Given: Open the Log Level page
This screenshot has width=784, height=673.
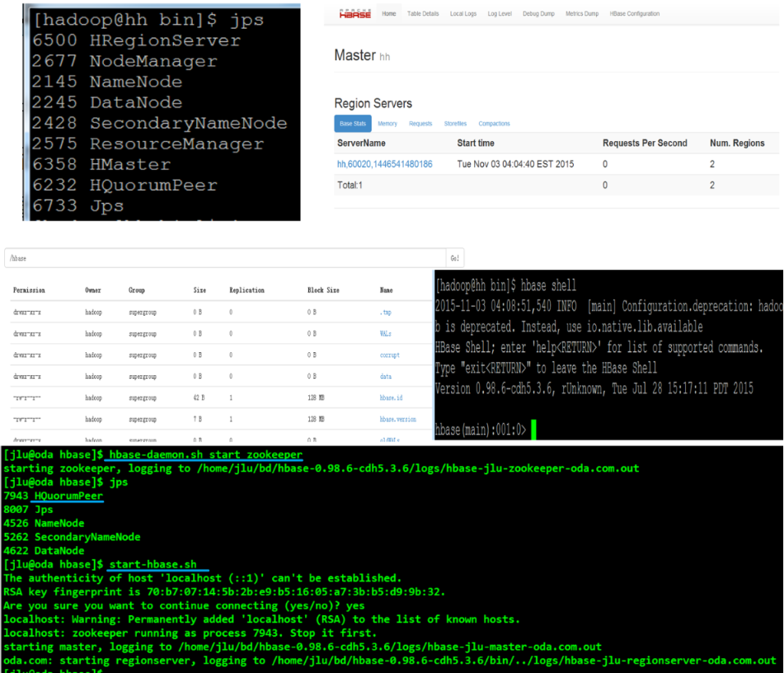Looking at the screenshot, I should (x=500, y=14).
